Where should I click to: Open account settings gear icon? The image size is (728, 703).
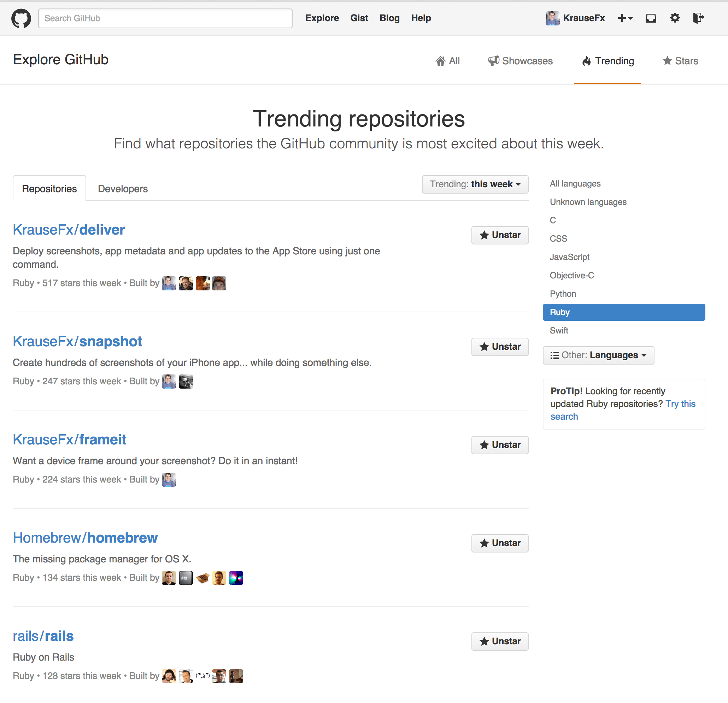click(675, 18)
